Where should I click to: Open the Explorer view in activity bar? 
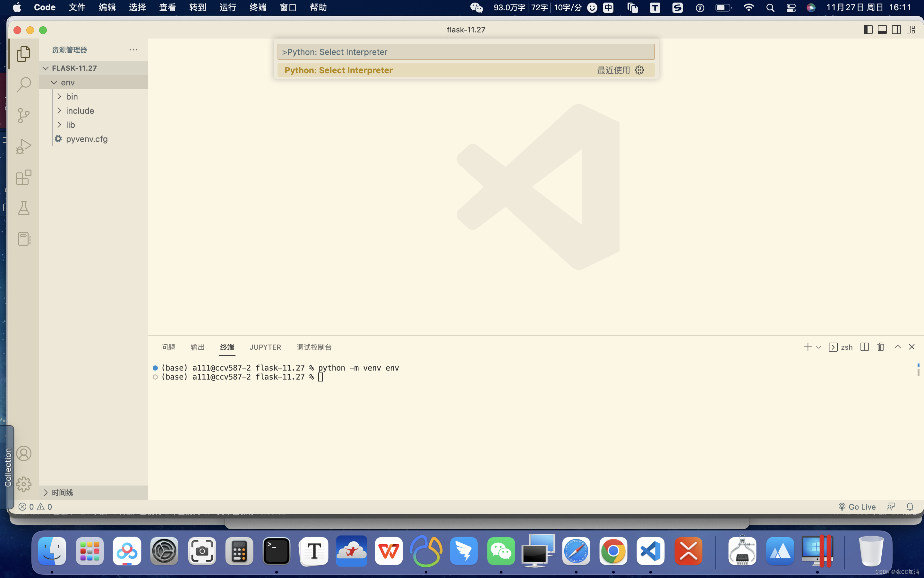coord(24,54)
